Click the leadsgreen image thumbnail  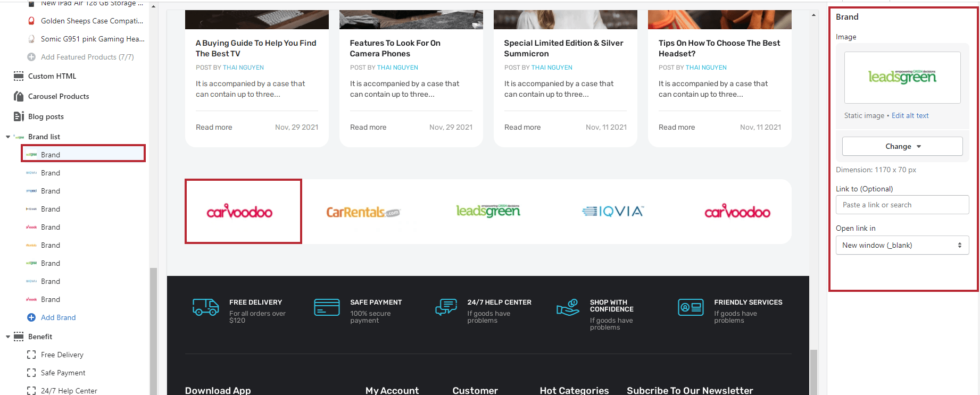902,78
